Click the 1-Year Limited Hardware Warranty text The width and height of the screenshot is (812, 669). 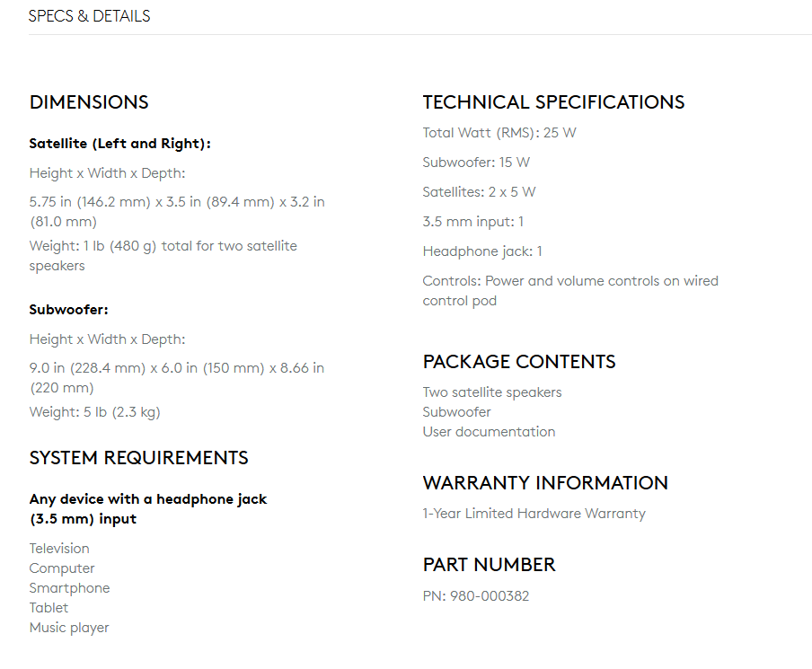pos(534,514)
